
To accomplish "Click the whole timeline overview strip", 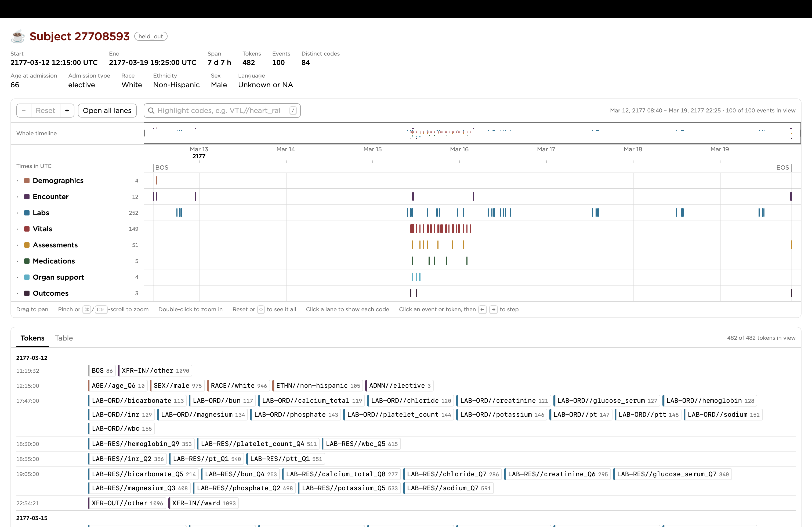I will pos(472,133).
